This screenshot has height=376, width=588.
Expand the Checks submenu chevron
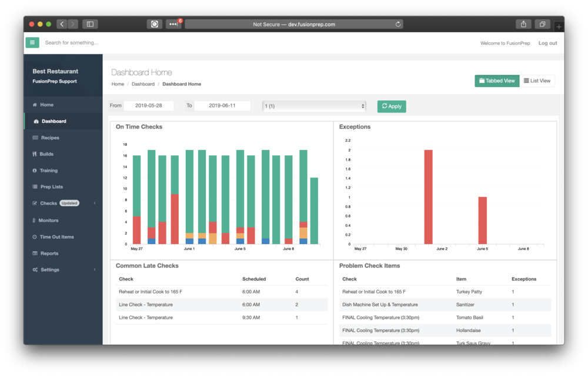click(x=95, y=203)
